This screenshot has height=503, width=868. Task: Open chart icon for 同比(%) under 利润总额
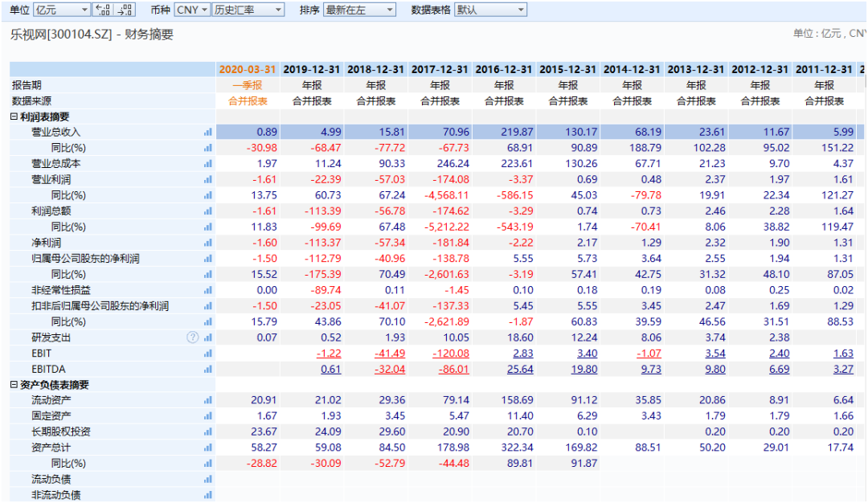[207, 227]
